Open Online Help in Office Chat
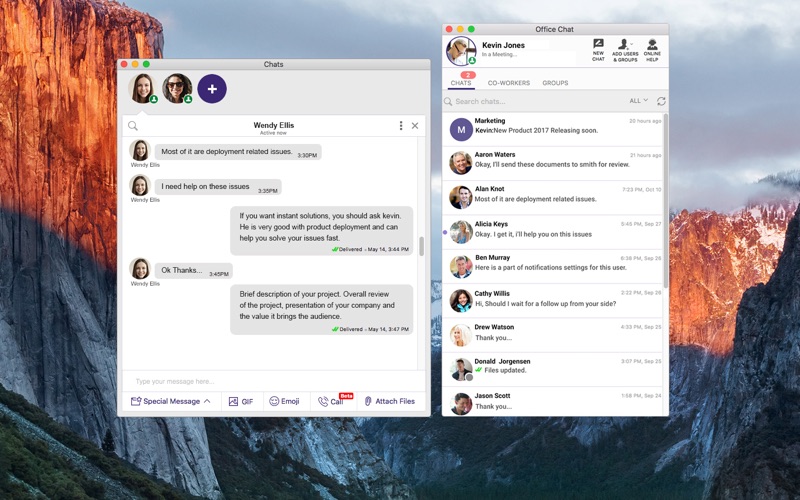This screenshot has height=500, width=800. pyautogui.click(x=652, y=50)
